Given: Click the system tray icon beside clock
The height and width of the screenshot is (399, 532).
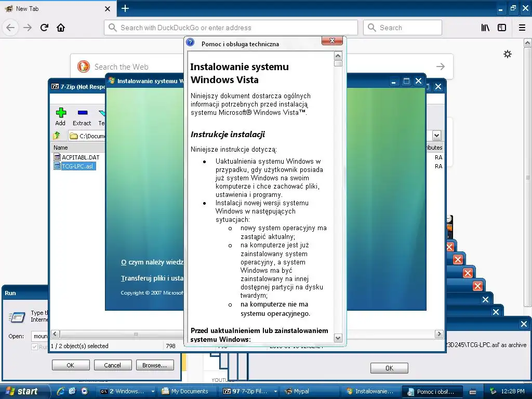Looking at the screenshot, I should click(493, 391).
